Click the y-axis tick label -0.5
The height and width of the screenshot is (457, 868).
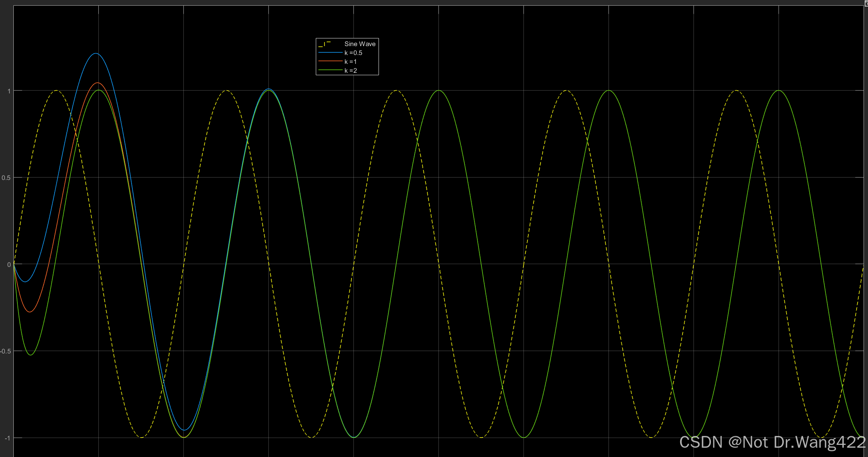click(5, 351)
